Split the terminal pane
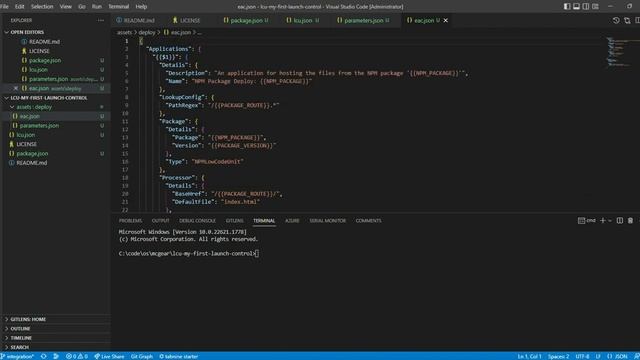 (620, 220)
